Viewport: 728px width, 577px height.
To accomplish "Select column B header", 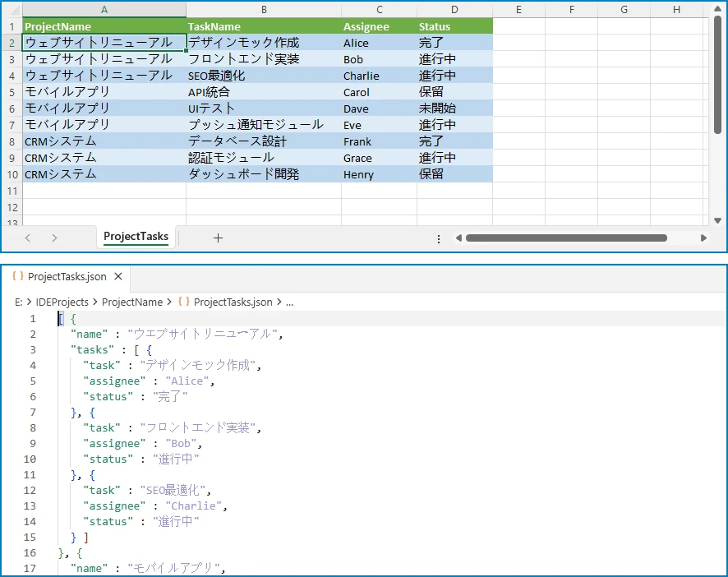I will point(264,10).
